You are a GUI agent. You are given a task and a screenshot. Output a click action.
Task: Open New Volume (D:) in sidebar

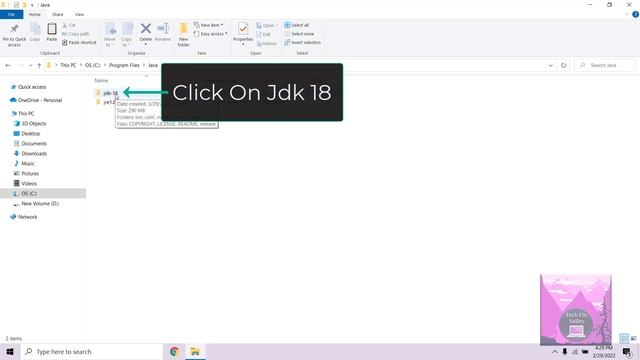[40, 203]
